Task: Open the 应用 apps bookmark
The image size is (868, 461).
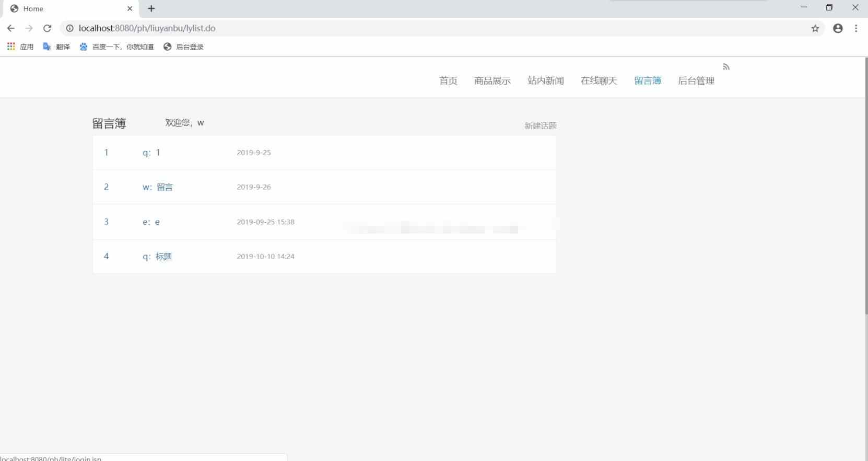Action: [x=20, y=47]
